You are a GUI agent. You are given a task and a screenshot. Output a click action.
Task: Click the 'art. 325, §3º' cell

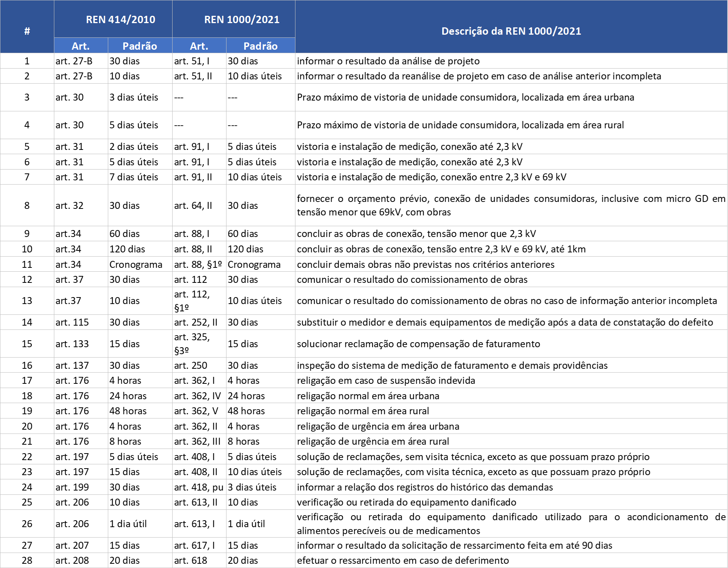[192, 344]
